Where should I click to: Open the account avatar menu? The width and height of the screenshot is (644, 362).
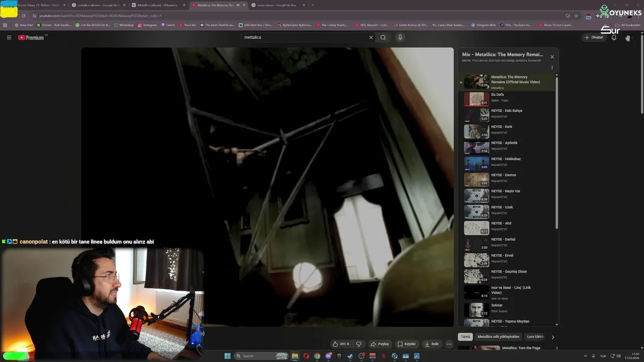click(x=627, y=38)
